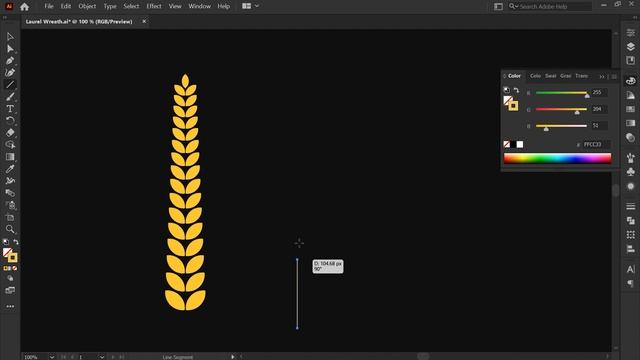Click the hex color field FFCC33
Viewport: 640px width, 360px height.
click(x=597, y=144)
